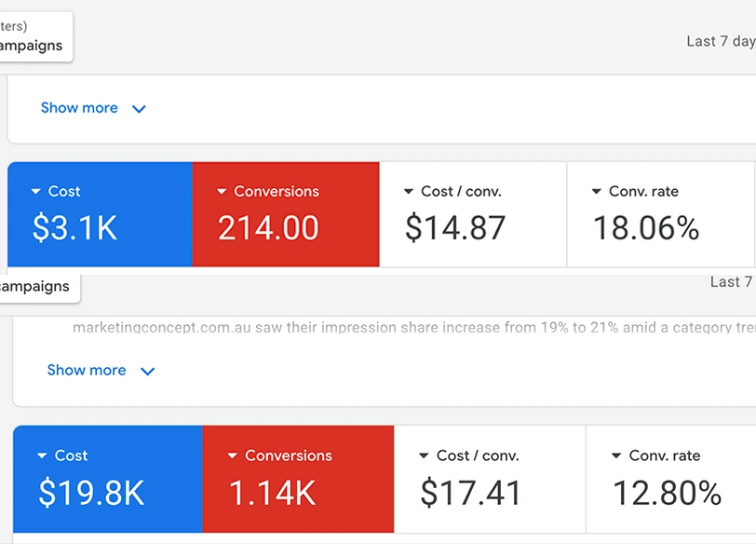The width and height of the screenshot is (756, 544).
Task: Expand the lower Show more link
Action: click(87, 370)
